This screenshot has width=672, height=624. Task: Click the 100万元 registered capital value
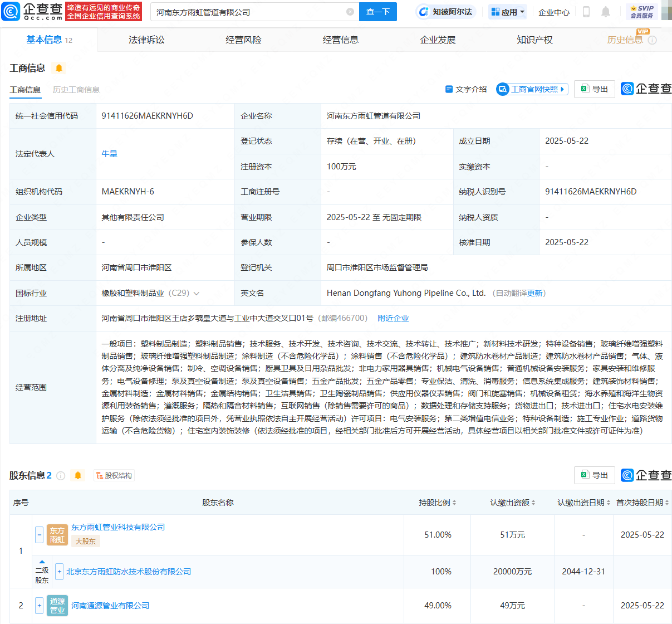[341, 167]
